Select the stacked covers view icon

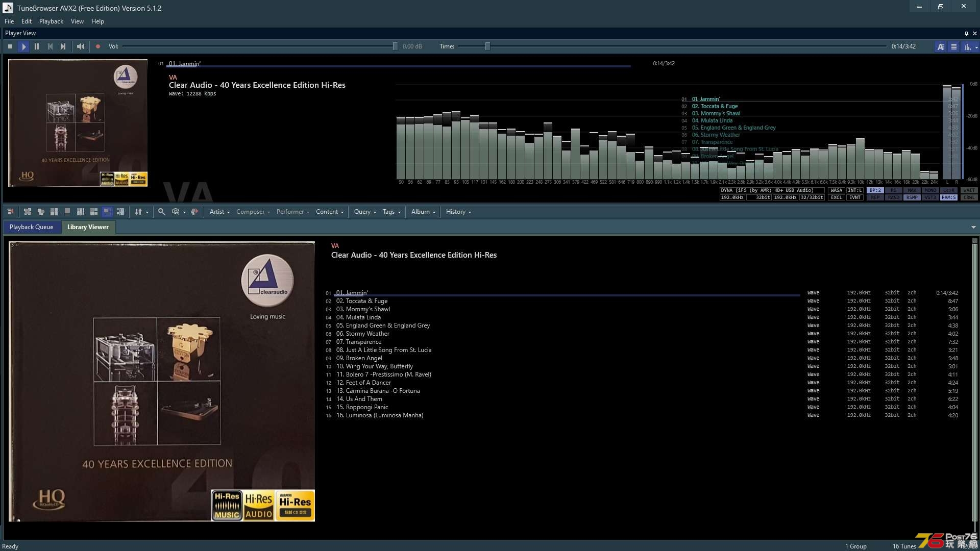[x=41, y=212]
